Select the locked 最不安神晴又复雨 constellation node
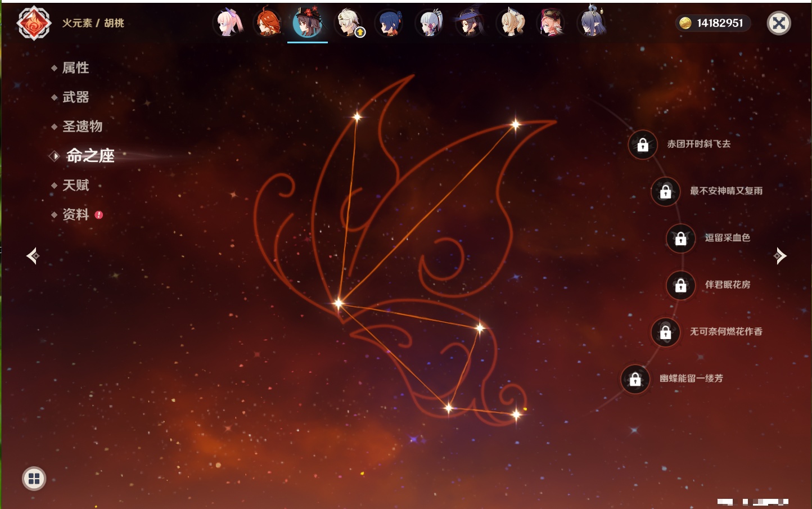This screenshot has width=812, height=509. (x=665, y=192)
